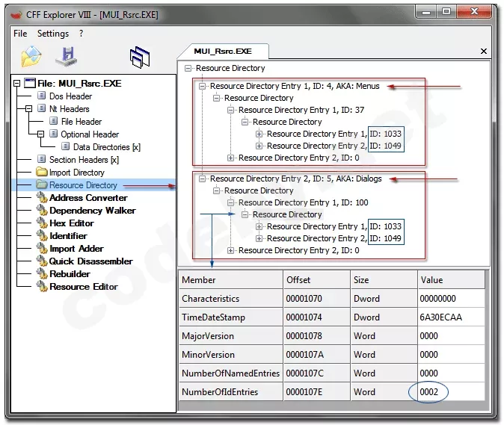Click the Dependency Walker tool icon
This screenshot has height=425, width=504.
coord(42,210)
